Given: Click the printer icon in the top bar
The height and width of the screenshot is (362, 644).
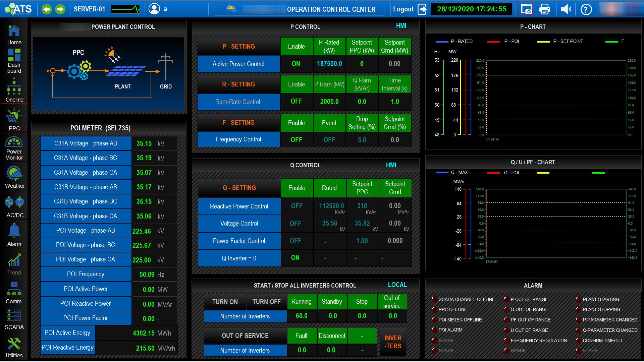Looking at the screenshot, I should click(x=544, y=9).
